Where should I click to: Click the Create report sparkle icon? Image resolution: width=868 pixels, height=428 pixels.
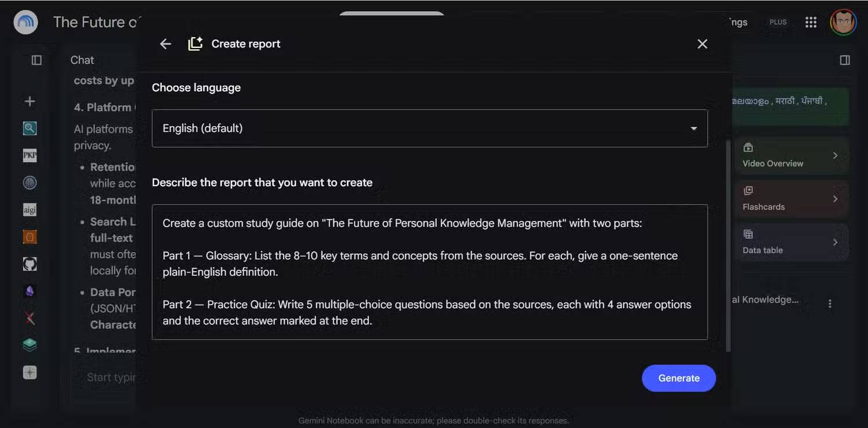pos(196,44)
